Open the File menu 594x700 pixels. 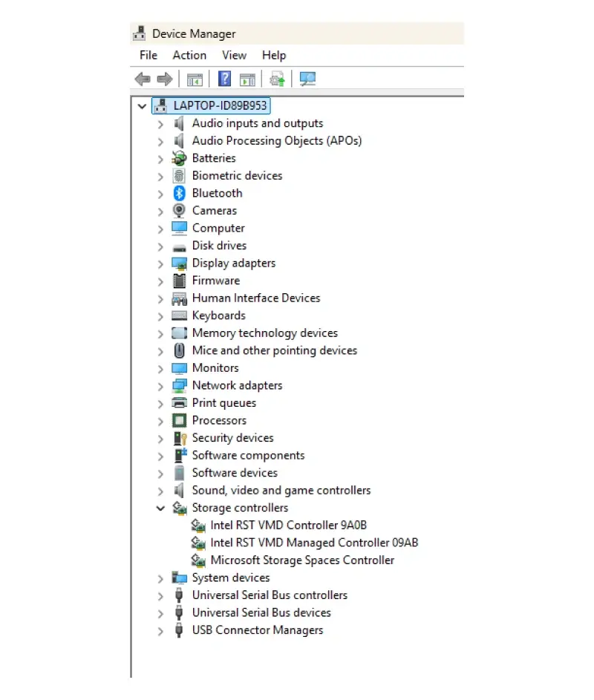tap(148, 55)
